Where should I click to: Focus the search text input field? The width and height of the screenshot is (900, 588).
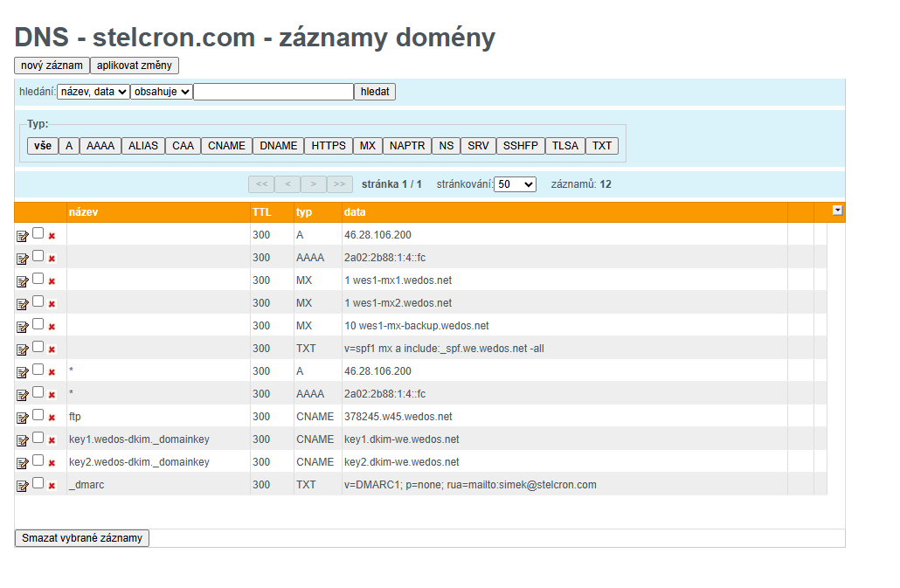pos(273,92)
